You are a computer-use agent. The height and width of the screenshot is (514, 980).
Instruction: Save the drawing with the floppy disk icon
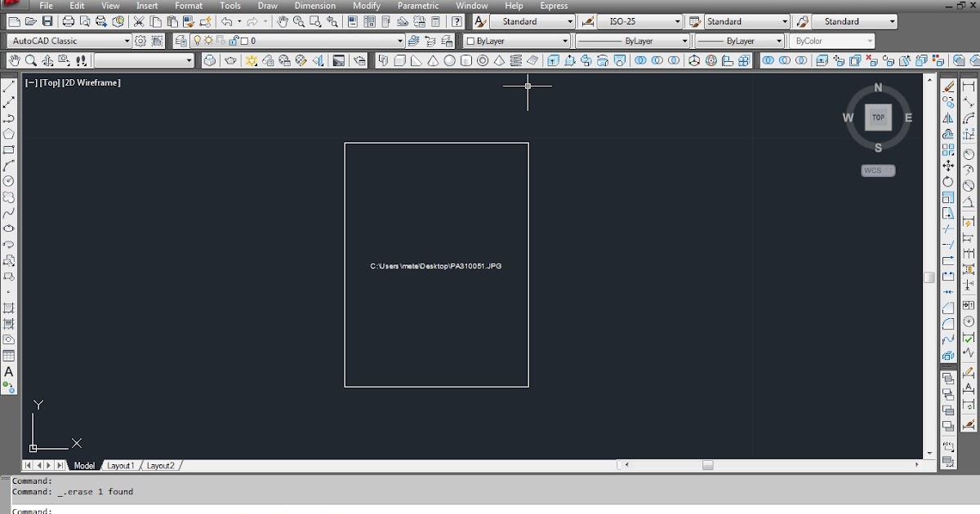[47, 21]
